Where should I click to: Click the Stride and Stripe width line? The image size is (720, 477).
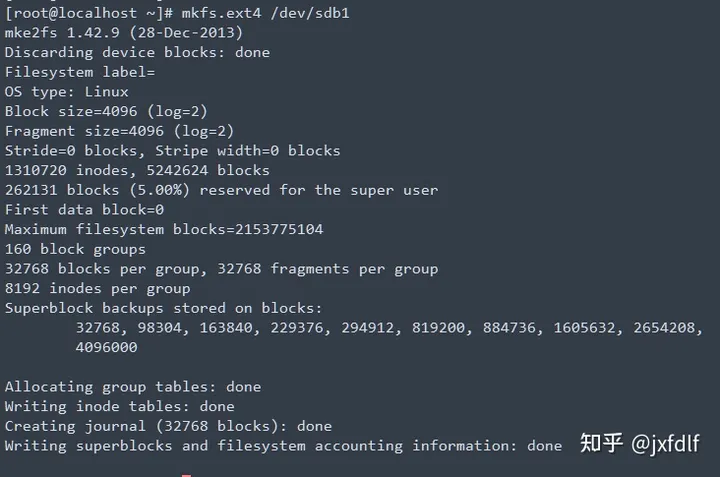[172, 151]
